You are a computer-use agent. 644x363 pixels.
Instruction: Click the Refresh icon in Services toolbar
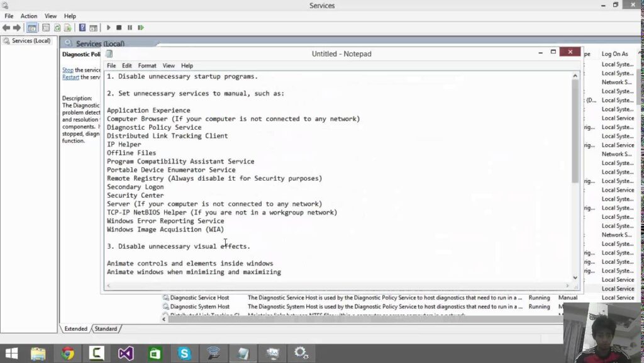pos(57,28)
